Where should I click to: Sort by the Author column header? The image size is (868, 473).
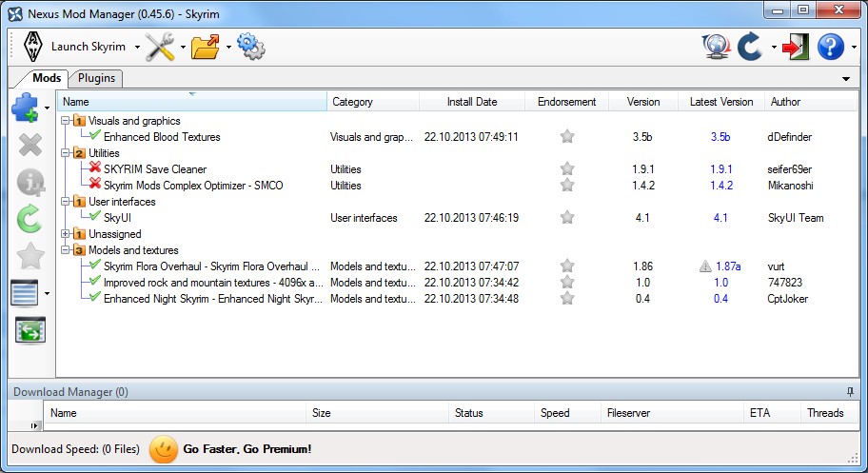[x=811, y=101]
